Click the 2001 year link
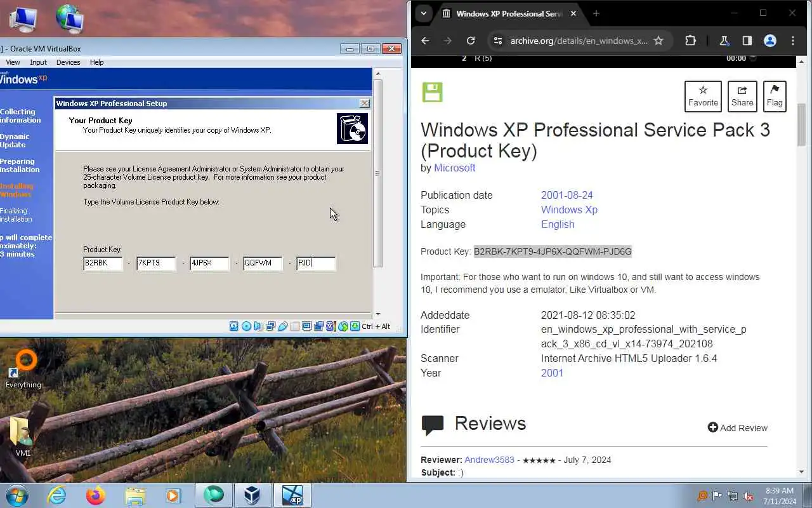Image resolution: width=812 pixels, height=508 pixels. tap(552, 373)
